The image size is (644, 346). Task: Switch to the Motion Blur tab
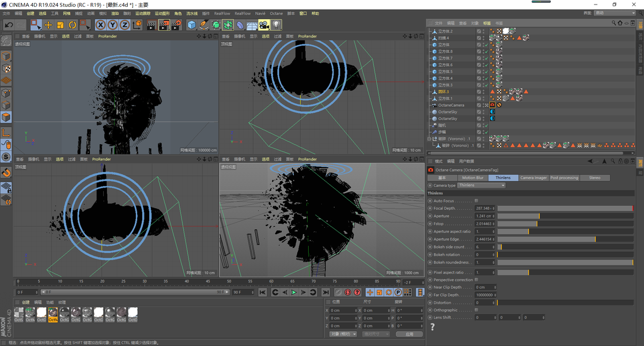pos(473,178)
